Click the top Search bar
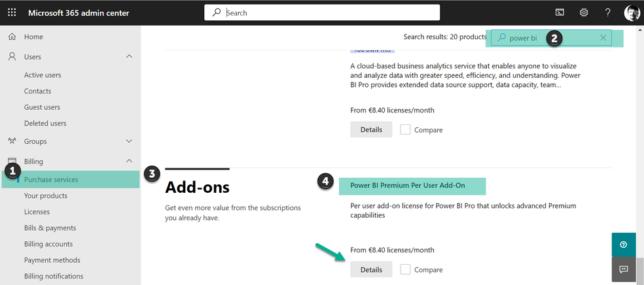The image size is (644, 285). click(x=322, y=12)
